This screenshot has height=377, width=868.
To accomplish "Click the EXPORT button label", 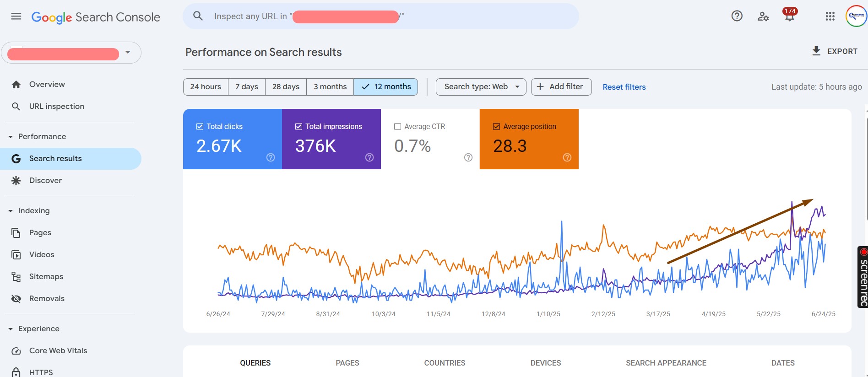I will pos(842,51).
